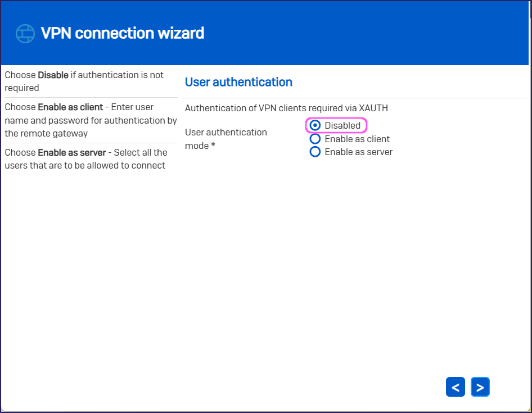The height and width of the screenshot is (413, 532).
Task: Select the Enable as server radio option
Action: coord(315,152)
